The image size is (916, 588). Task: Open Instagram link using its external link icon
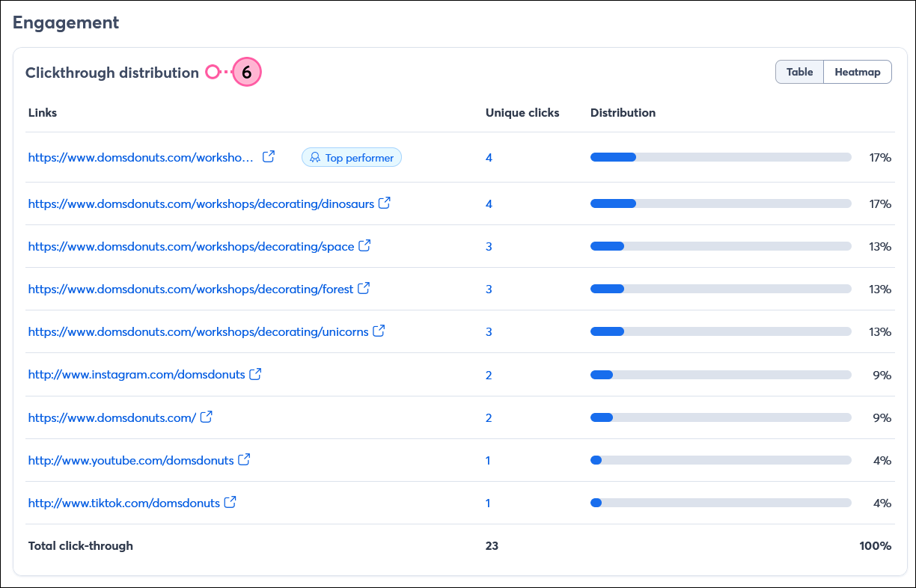coord(257,373)
